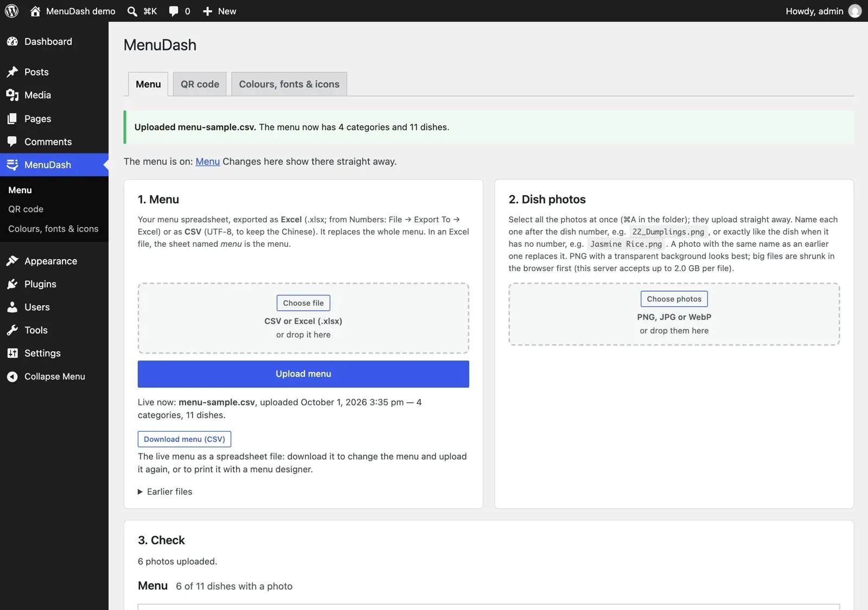
Task: Click the '22_Dumplings.png' example filename
Action: (x=668, y=232)
